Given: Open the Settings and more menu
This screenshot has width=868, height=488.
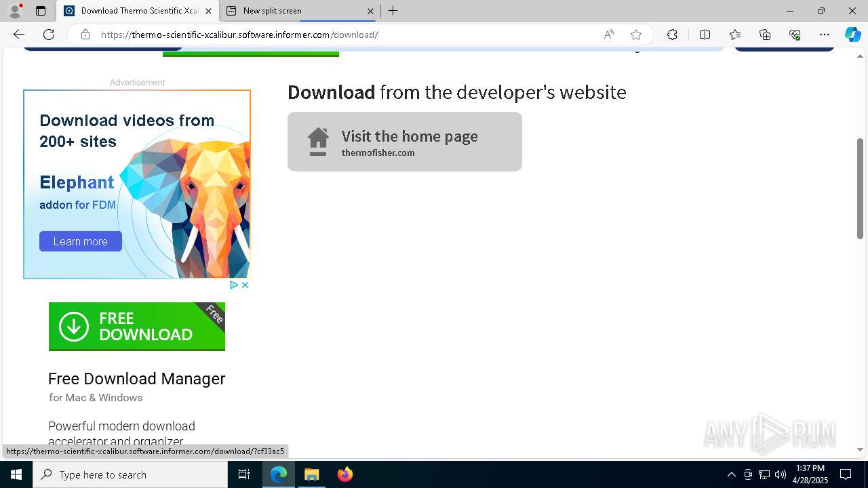Looking at the screenshot, I should (825, 35).
